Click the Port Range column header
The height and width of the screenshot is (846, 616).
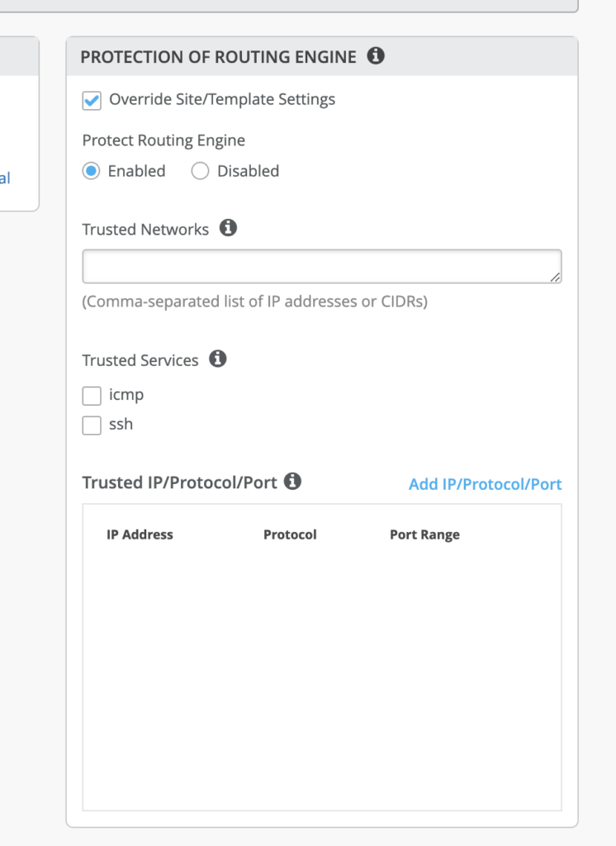pos(424,535)
